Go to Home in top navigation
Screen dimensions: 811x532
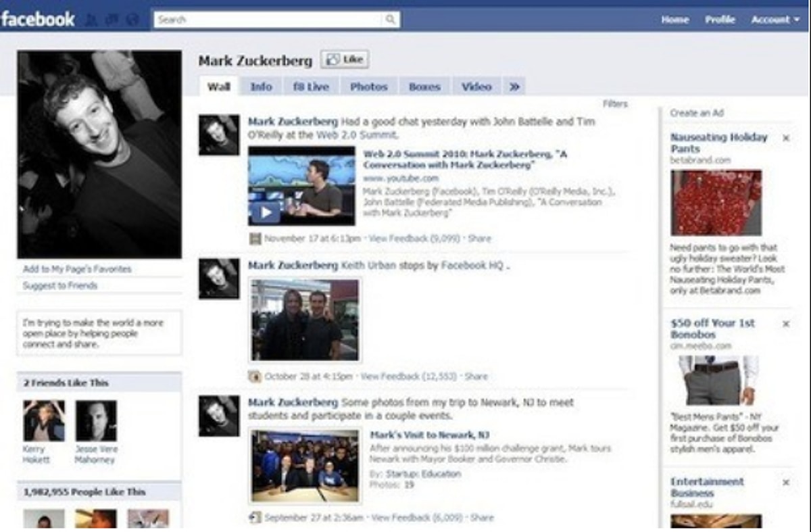click(x=674, y=20)
